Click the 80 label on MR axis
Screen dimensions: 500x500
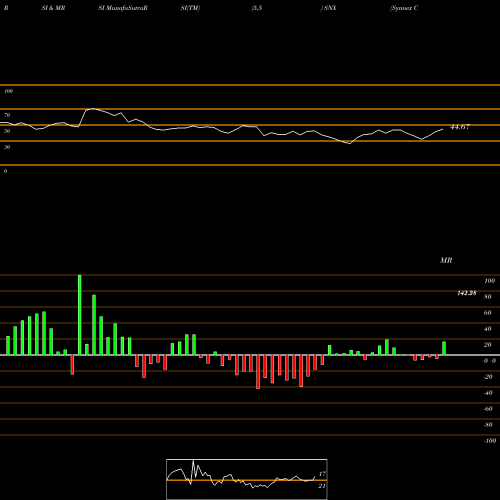pyautogui.click(x=488, y=297)
